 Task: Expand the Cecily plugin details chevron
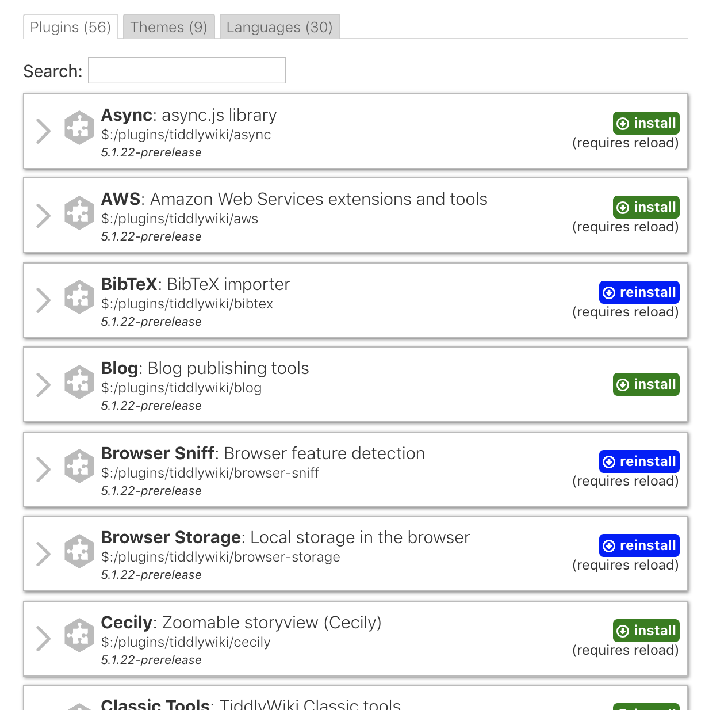44,639
